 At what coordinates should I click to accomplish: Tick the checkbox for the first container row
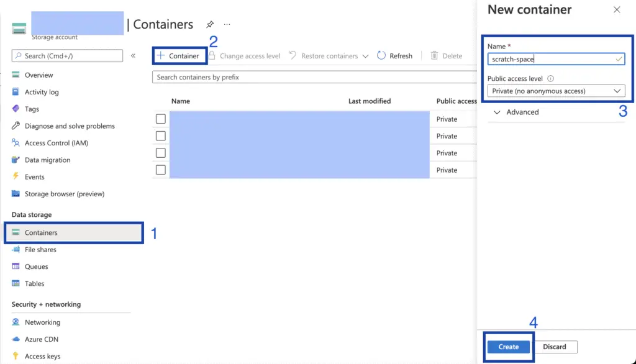161,119
